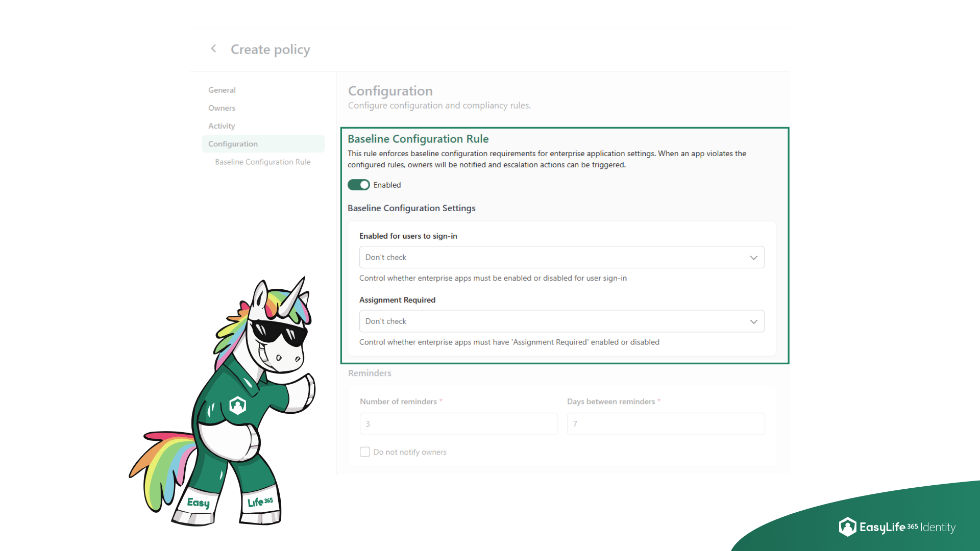Click the Number of reminders input field
Image resolution: width=980 pixels, height=551 pixels.
point(458,423)
